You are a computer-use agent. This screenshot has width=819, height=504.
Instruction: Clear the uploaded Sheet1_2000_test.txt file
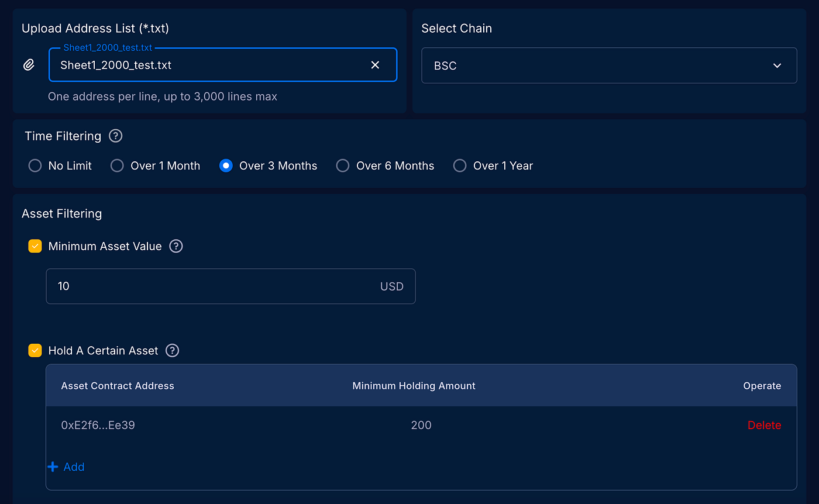tap(375, 65)
